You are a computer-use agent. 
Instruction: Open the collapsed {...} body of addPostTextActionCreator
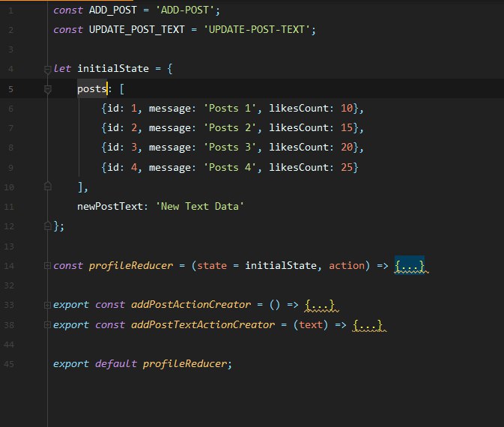coord(368,325)
